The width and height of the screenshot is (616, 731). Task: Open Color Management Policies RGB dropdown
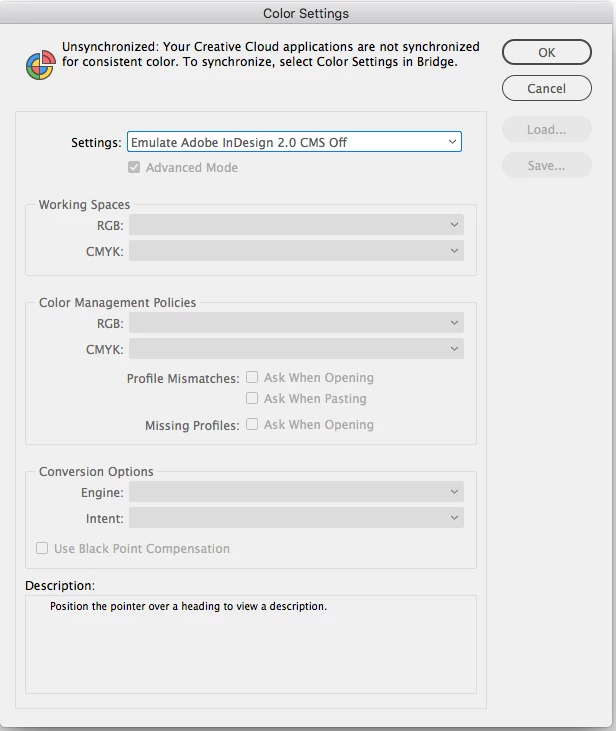[x=296, y=323]
